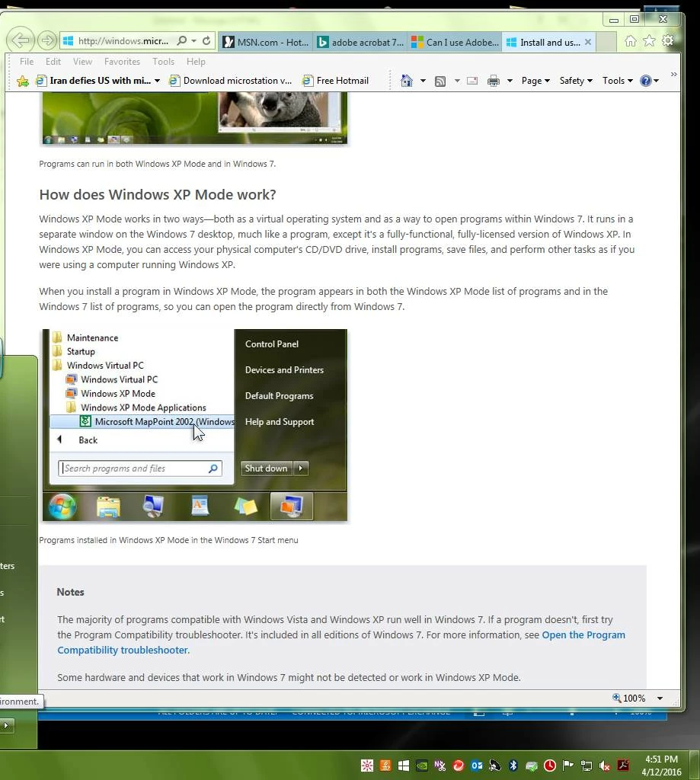Viewport: 700px width, 780px height.
Task: Open a new blank tab
Action: click(606, 43)
